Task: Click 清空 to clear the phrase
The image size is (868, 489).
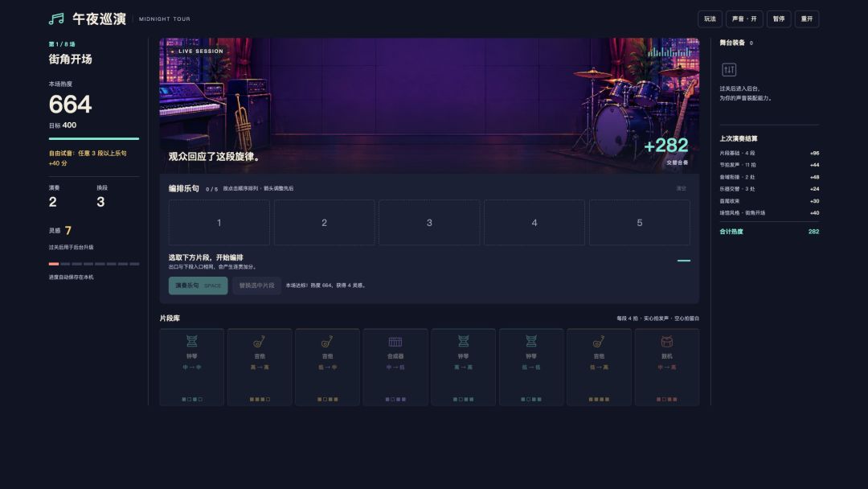Action: coord(682,189)
